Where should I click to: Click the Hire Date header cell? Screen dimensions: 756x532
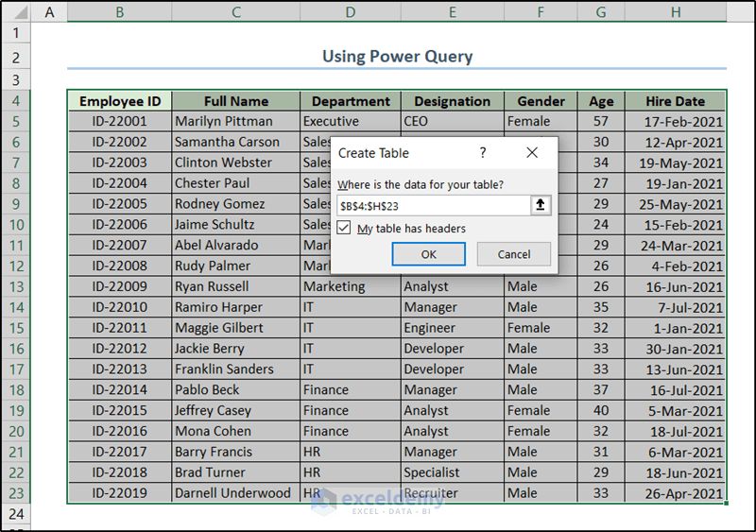(676, 101)
